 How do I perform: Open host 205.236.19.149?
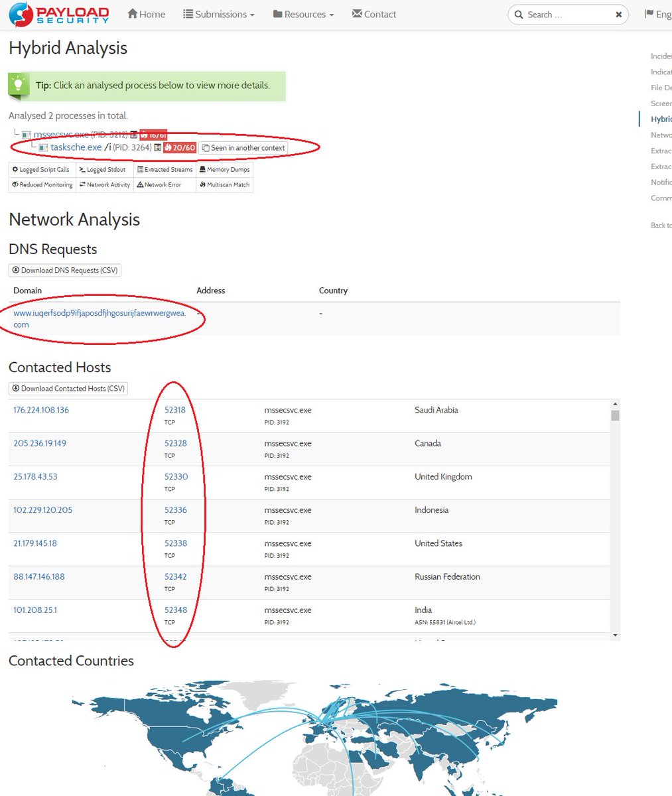point(40,443)
